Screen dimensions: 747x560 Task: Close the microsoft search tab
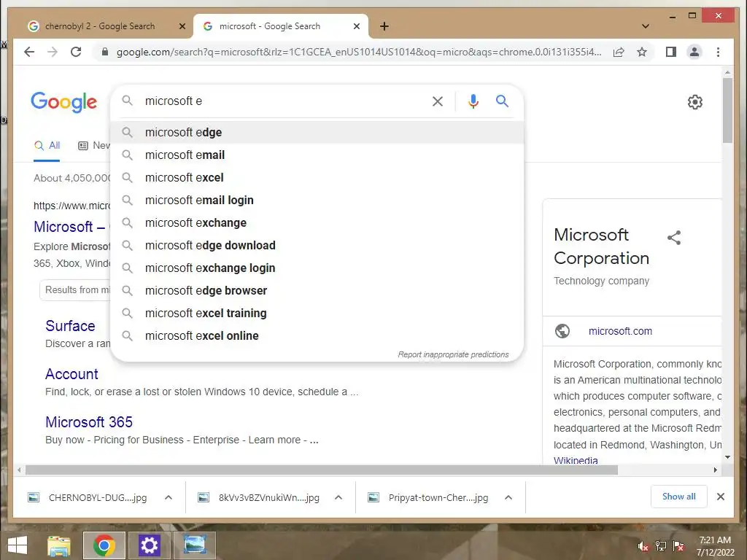coord(356,26)
